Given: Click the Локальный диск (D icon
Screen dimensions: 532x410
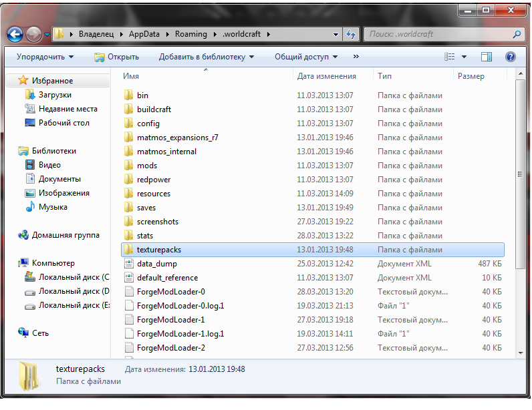Looking at the screenshot, I should pos(30,292).
